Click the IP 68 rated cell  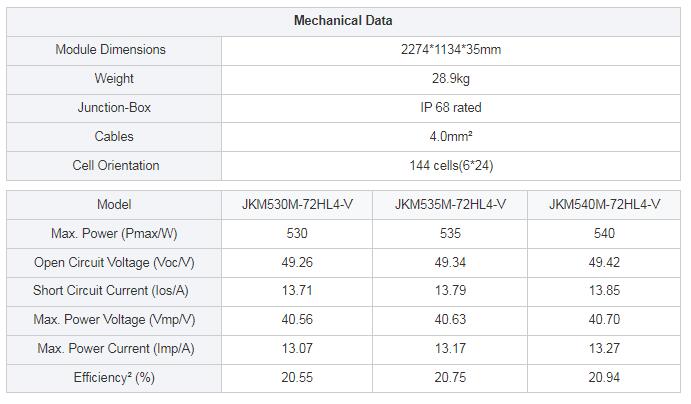451,107
